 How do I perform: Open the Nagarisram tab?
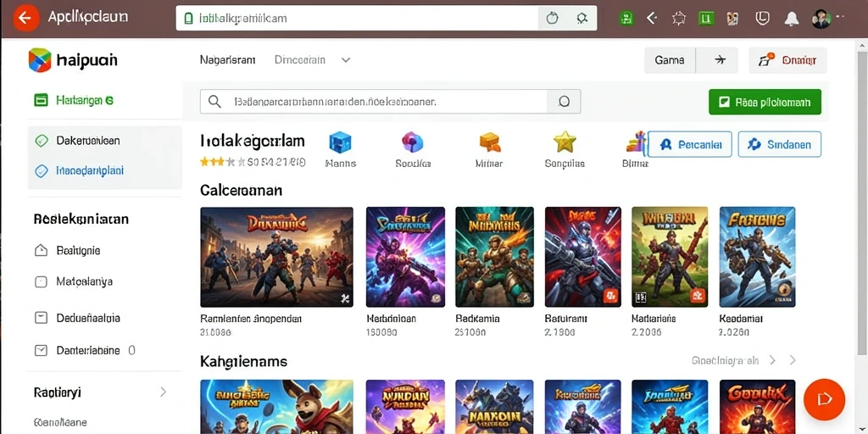point(227,60)
